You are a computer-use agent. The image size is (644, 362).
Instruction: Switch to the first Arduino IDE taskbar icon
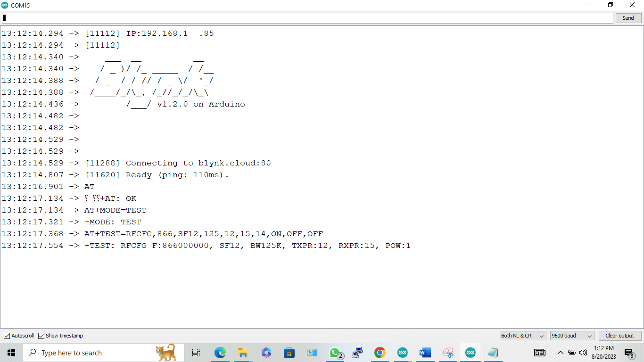pyautogui.click(x=403, y=353)
